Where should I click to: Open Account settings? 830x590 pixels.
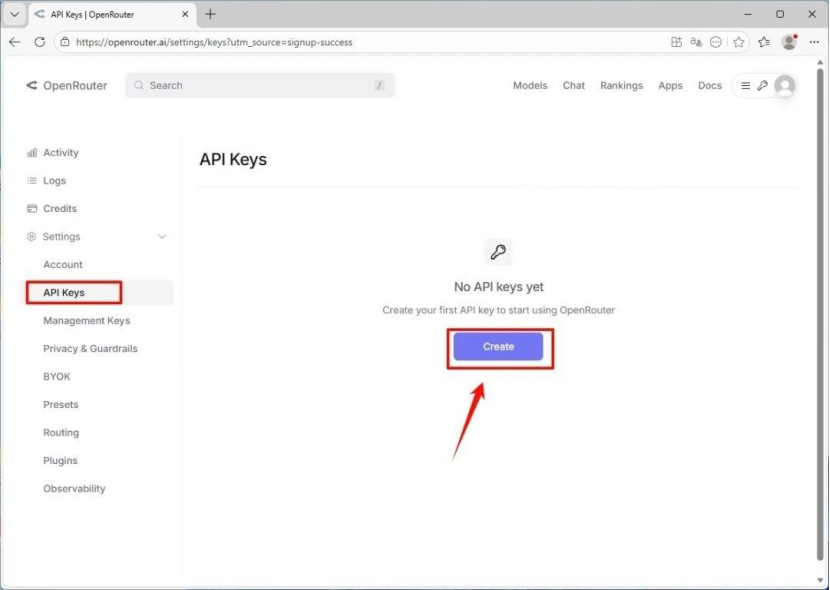pos(63,265)
